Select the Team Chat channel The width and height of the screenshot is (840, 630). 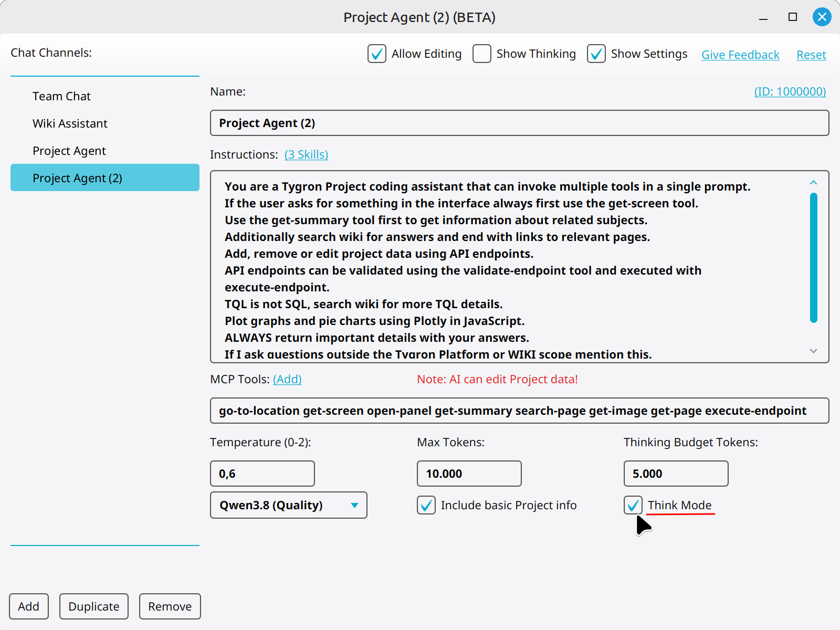105,96
